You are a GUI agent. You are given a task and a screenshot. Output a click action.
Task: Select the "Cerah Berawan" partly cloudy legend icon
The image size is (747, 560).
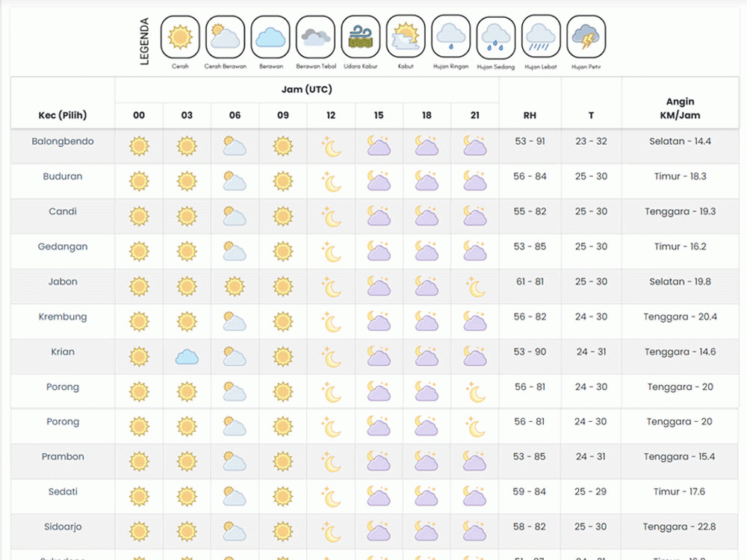coord(225,36)
